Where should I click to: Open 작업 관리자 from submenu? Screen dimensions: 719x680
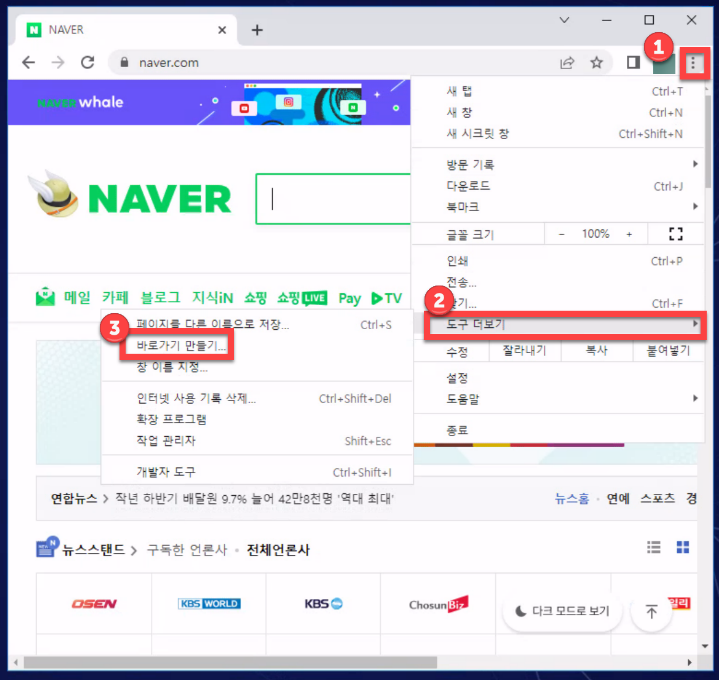tap(257, 441)
